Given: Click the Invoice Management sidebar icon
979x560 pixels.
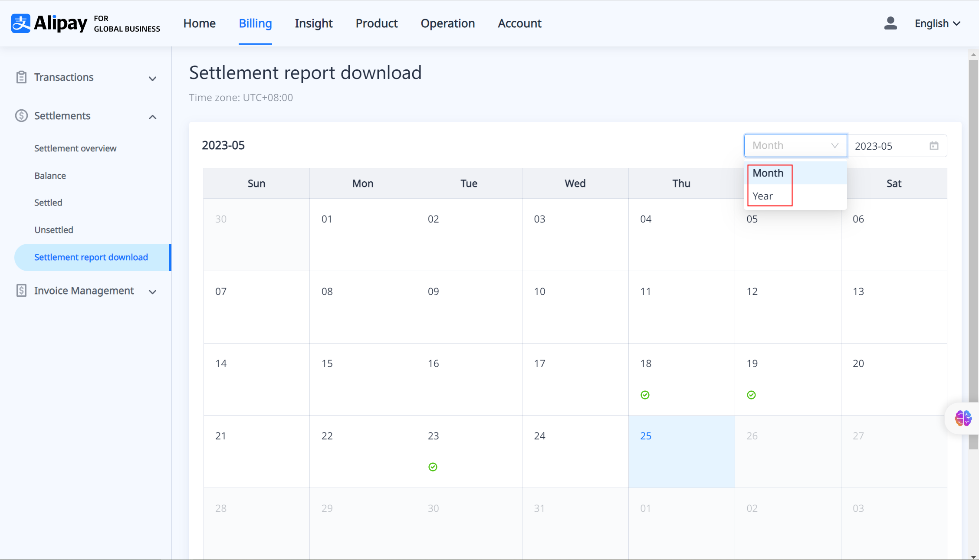Looking at the screenshot, I should pos(21,291).
